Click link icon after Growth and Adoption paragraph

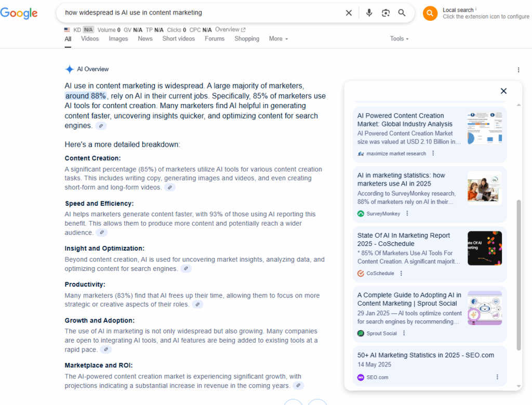[x=106, y=349]
